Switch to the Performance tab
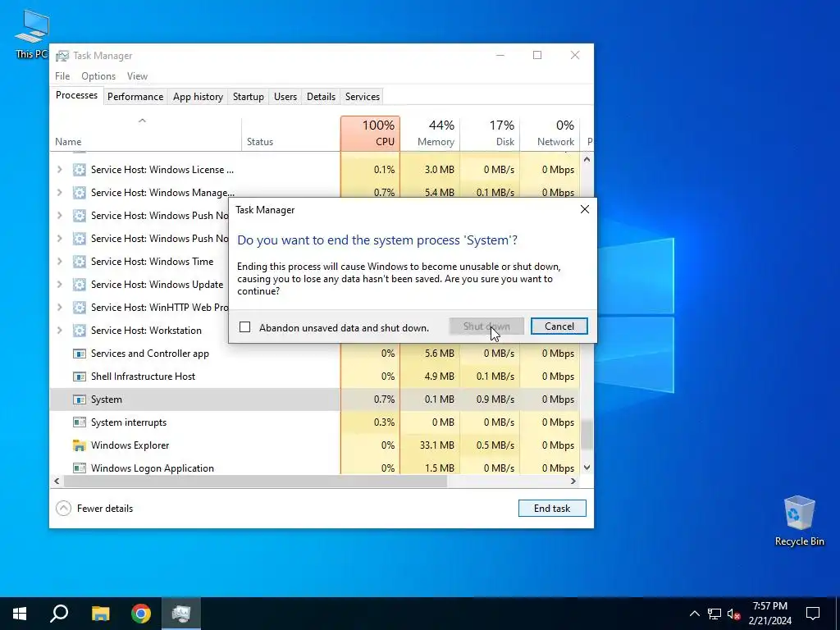Screen dimensions: 840x630 point(135,97)
